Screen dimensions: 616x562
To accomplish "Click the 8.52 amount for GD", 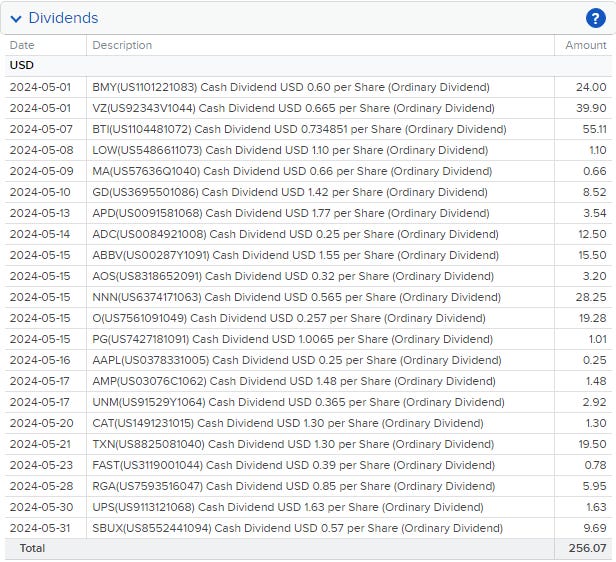I will pos(595,192).
